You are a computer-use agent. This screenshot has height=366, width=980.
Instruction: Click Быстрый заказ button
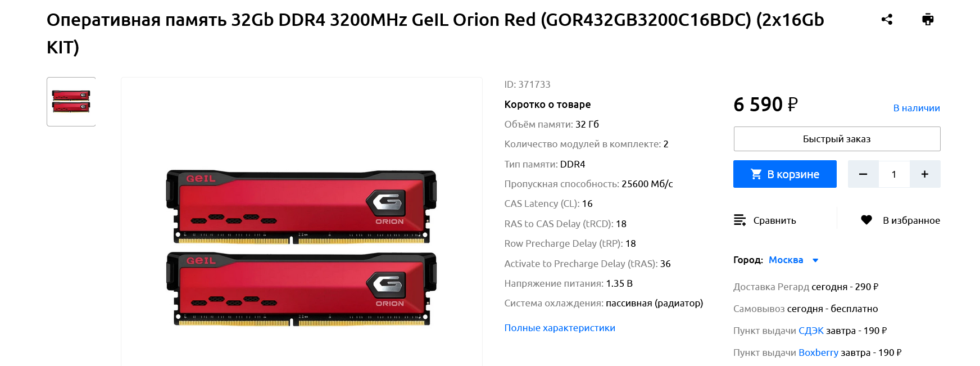coord(837,139)
